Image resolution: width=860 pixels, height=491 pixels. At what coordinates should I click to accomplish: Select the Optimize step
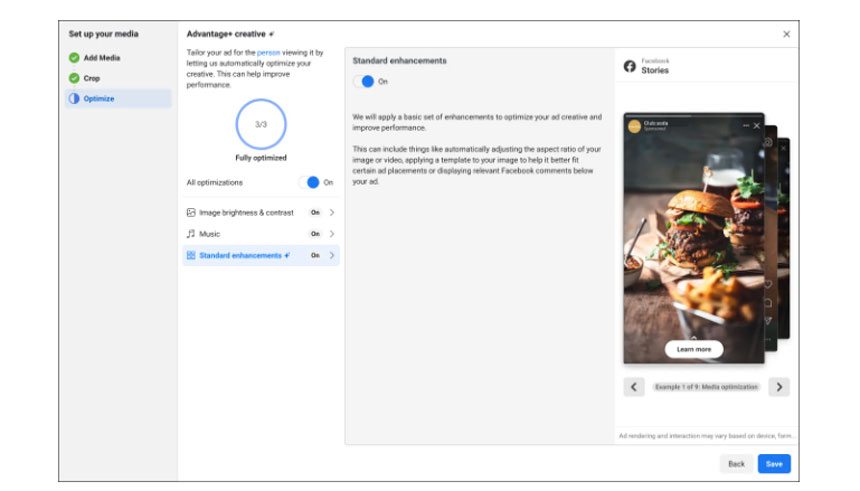118,99
